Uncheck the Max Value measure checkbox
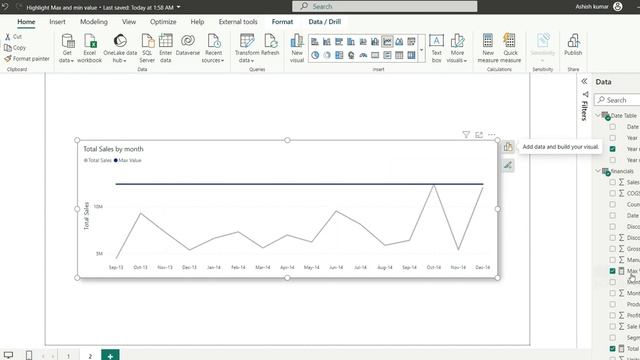This screenshot has height=360, width=640. click(x=612, y=271)
